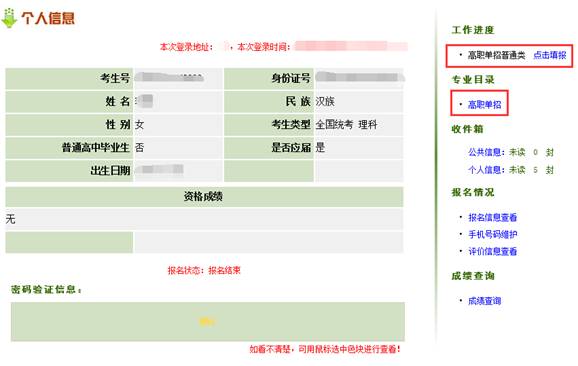
Task: Click the 汉族 value cell
Action: click(359, 101)
